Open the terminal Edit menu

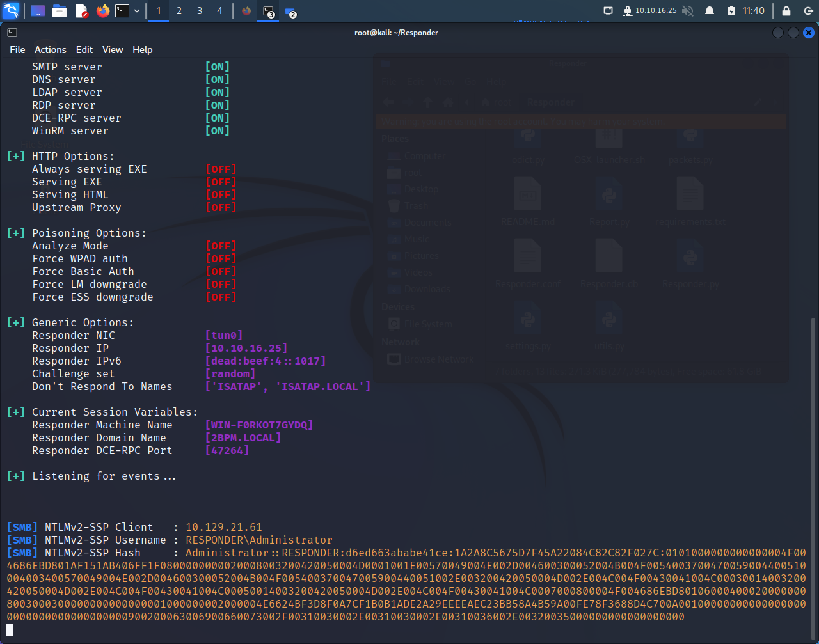pyautogui.click(x=84, y=50)
